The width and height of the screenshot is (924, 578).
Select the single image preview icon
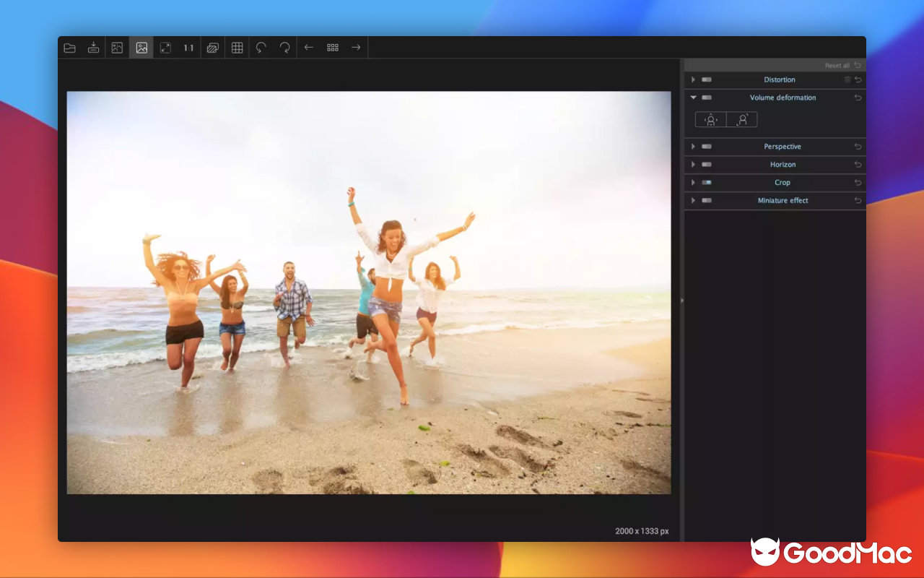click(141, 47)
